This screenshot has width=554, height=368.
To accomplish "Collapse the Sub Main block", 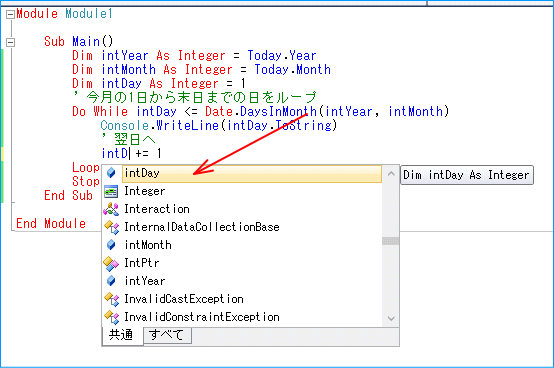I will 11,42.
